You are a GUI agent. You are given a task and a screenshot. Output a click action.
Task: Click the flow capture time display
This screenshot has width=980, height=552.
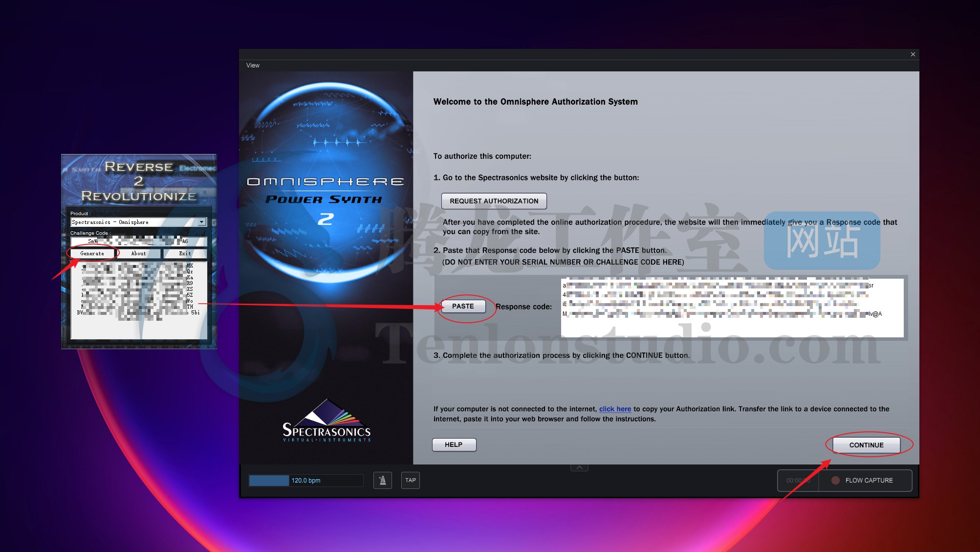click(x=798, y=481)
